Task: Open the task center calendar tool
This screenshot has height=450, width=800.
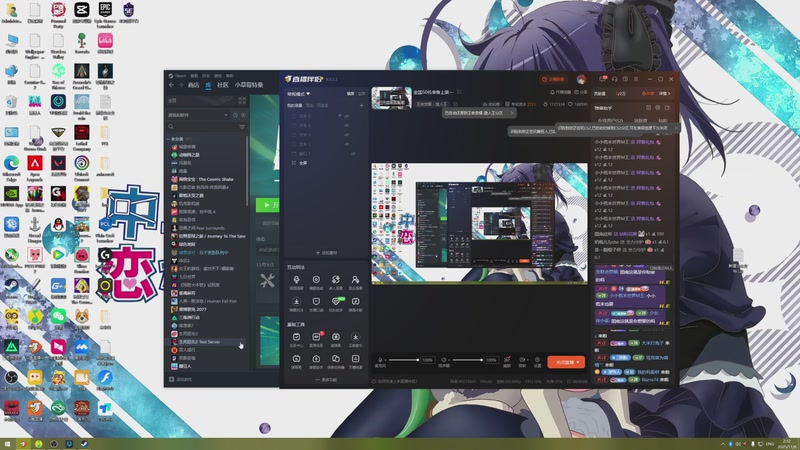Action: click(x=296, y=339)
